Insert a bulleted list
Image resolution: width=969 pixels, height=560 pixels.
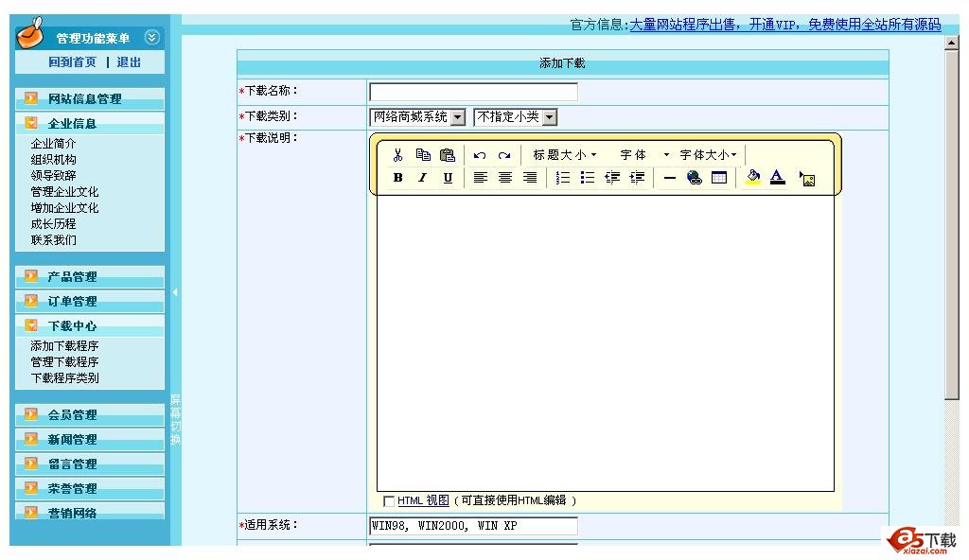[x=587, y=178]
